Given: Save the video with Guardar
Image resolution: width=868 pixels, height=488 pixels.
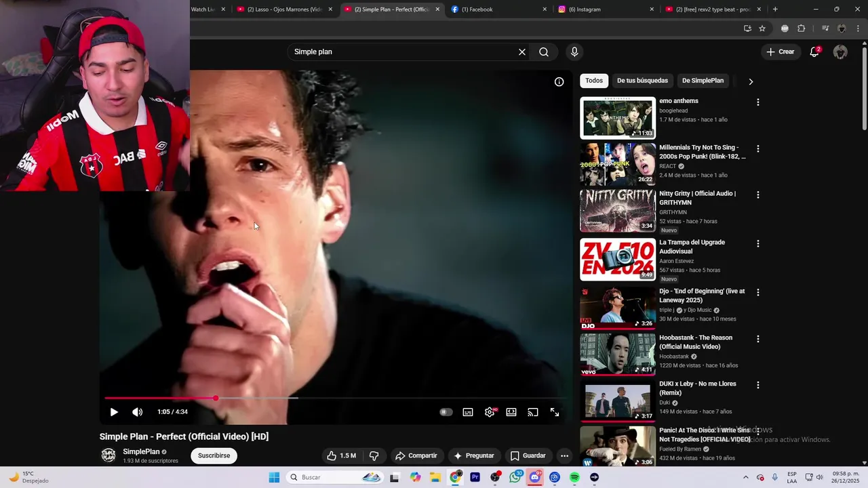Looking at the screenshot, I should (528, 455).
